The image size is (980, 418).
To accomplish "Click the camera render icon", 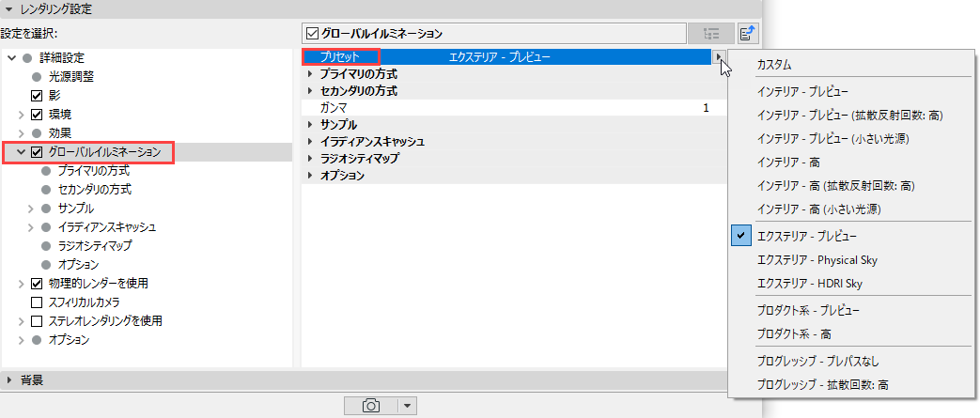I will pyautogui.click(x=370, y=406).
